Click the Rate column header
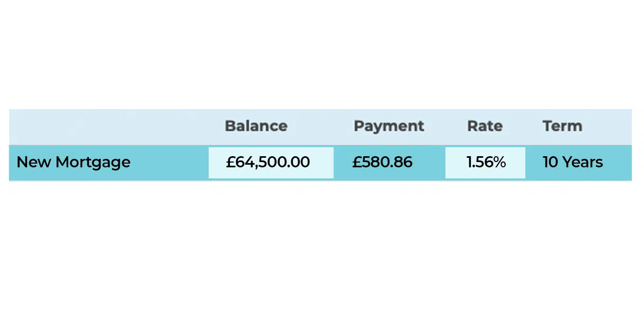 click(x=485, y=126)
